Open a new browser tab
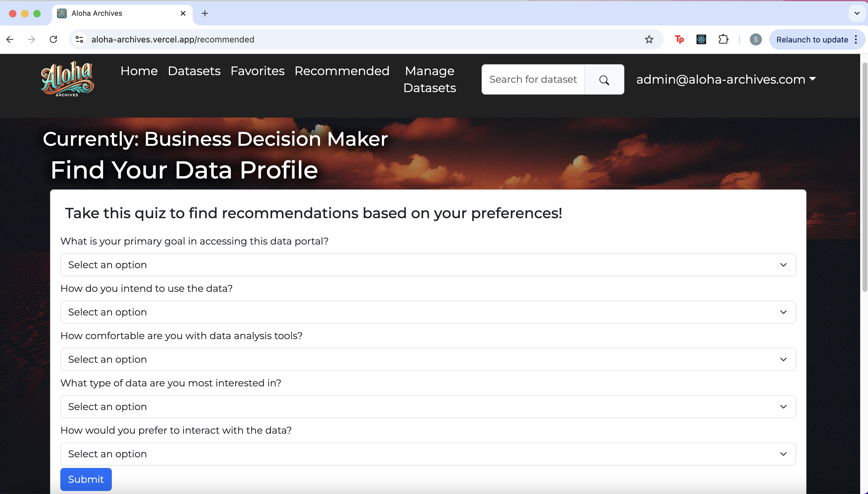 205,13
